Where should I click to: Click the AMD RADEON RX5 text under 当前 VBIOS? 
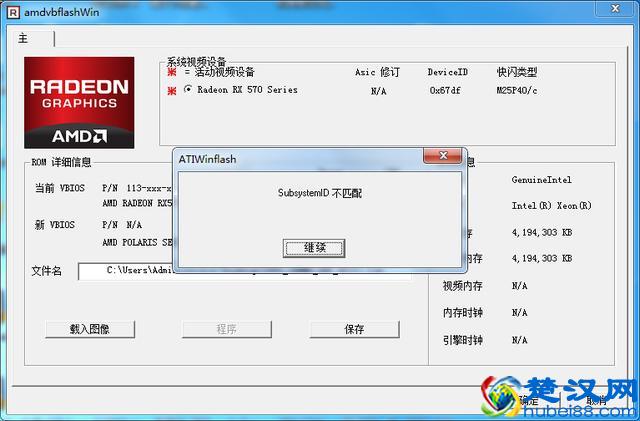tap(137, 203)
